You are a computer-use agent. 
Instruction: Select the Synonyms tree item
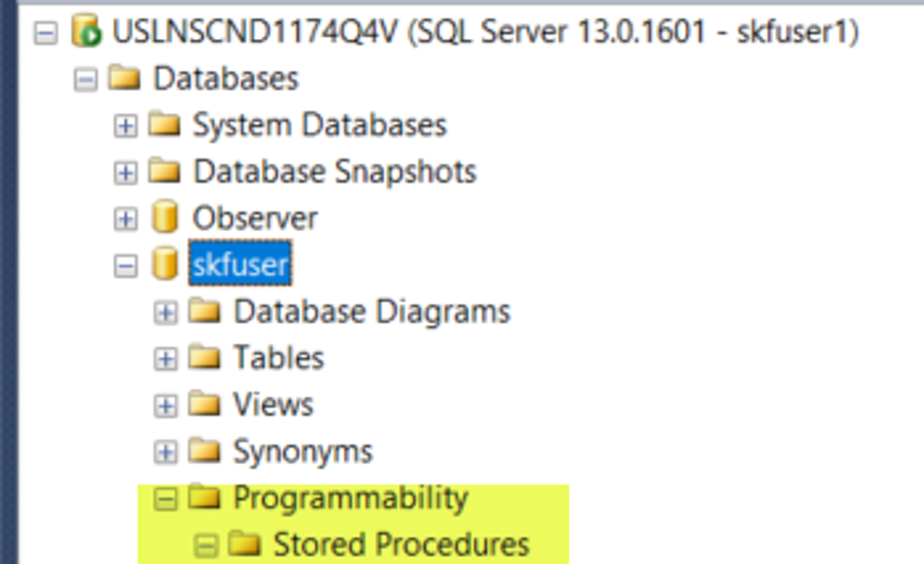(x=303, y=452)
